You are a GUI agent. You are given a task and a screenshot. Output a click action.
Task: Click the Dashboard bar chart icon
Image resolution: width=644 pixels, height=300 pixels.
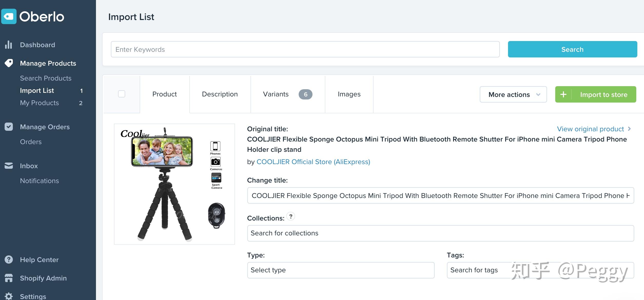click(x=8, y=45)
